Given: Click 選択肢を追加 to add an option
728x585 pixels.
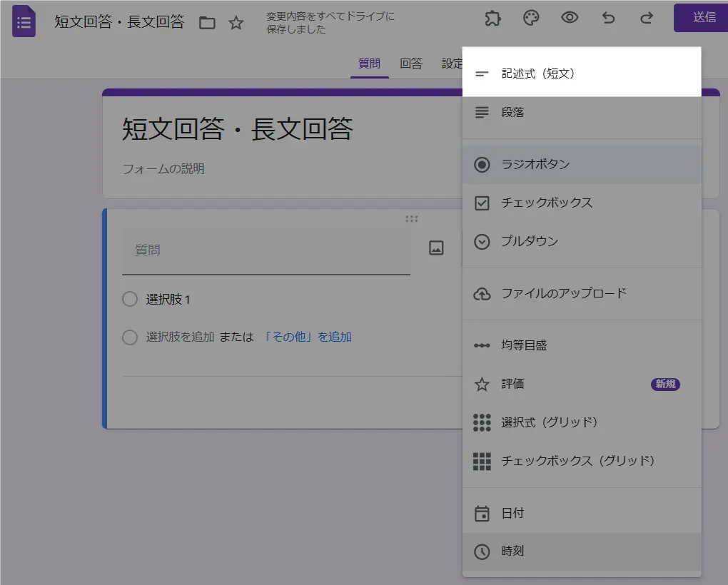Looking at the screenshot, I should click(180, 337).
